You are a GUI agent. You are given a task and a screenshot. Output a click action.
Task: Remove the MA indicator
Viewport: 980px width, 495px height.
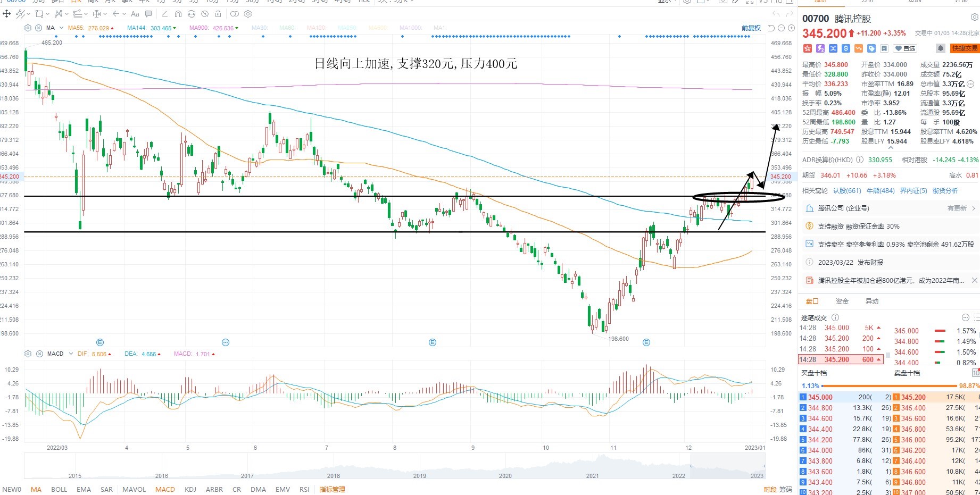click(39, 28)
